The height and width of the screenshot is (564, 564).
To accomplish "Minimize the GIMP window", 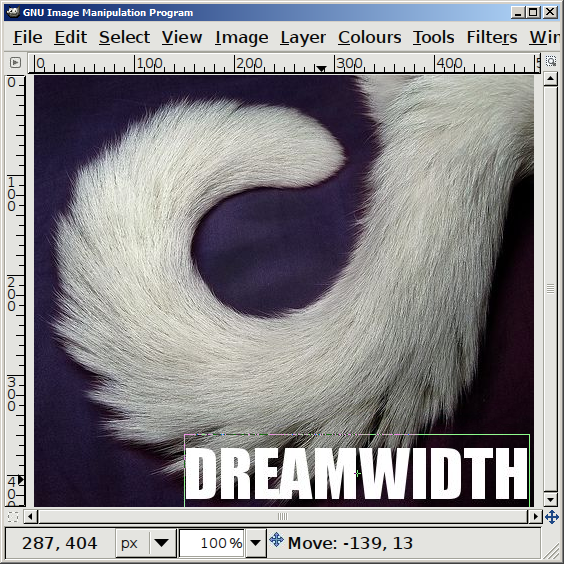I will tap(518, 13).
